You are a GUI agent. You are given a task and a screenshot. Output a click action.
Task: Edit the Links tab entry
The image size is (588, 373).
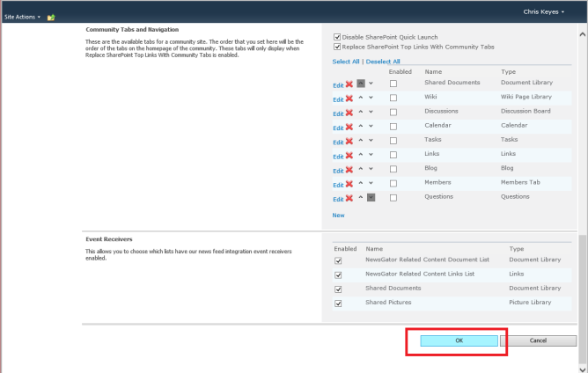pos(337,157)
